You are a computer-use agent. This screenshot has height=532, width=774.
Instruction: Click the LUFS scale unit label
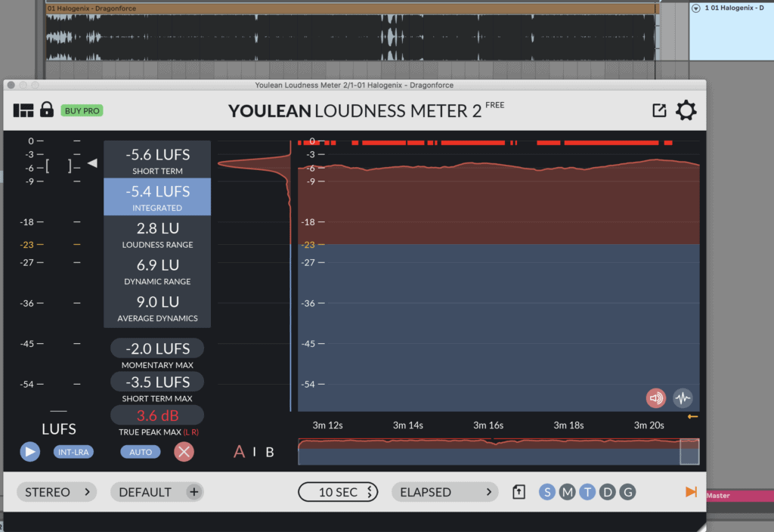click(x=59, y=429)
